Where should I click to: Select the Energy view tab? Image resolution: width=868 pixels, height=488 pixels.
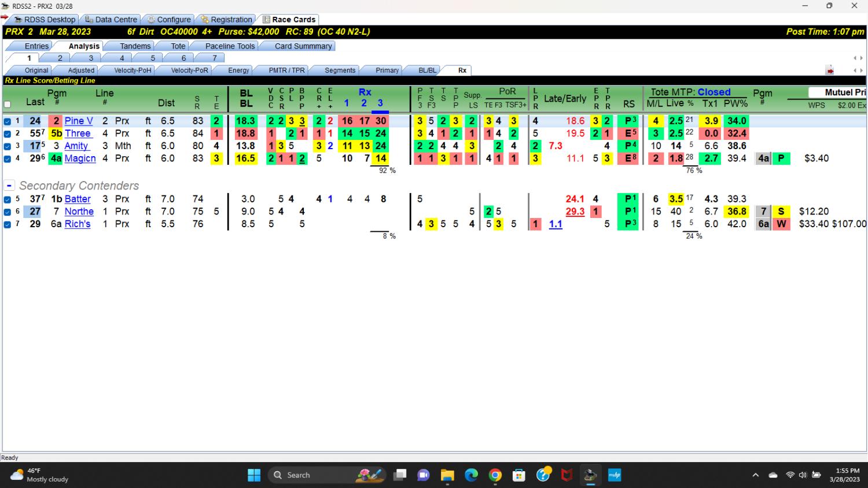click(238, 71)
